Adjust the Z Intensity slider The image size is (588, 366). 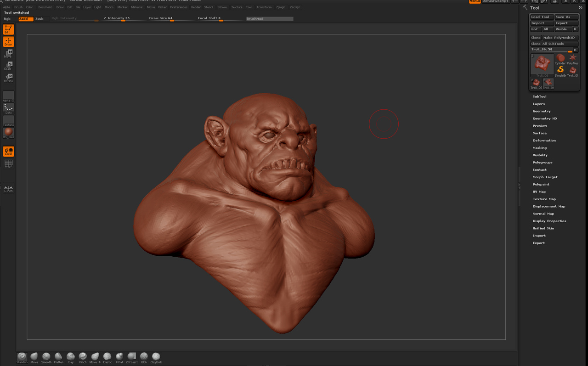124,18
